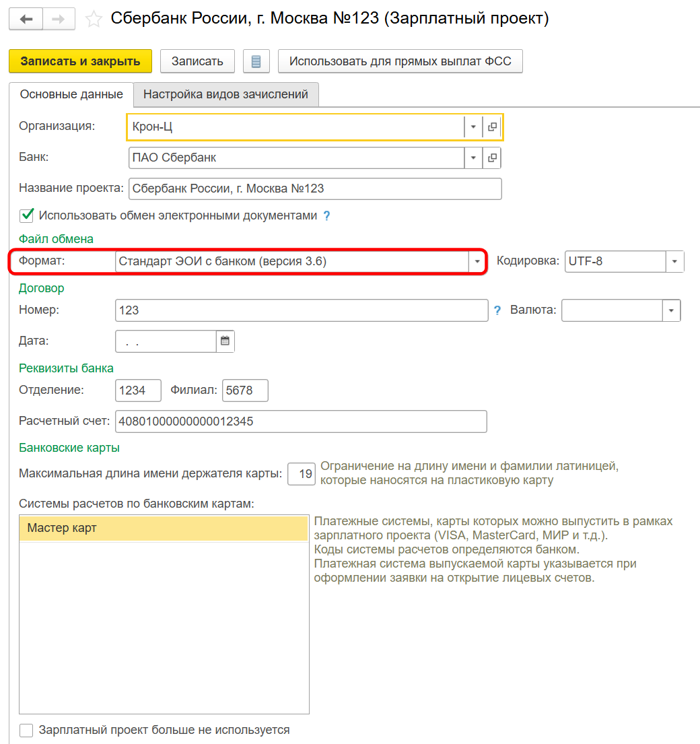This screenshot has height=744, width=700.
Task: Check Зарплатный проект больше не используется
Action: [x=26, y=730]
